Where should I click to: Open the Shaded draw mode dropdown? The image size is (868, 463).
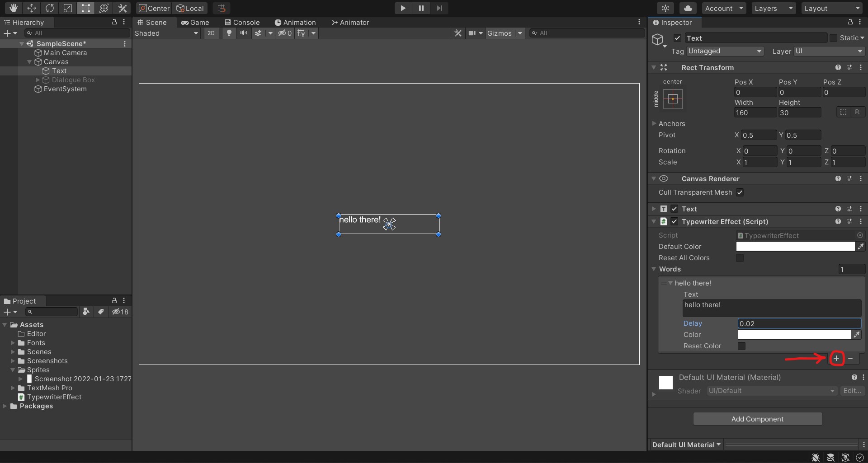point(166,33)
